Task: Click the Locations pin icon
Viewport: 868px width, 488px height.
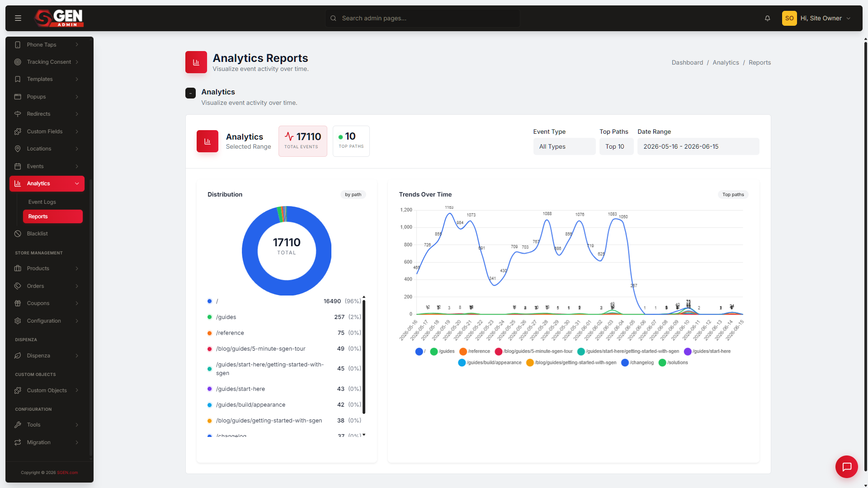Action: (18, 149)
